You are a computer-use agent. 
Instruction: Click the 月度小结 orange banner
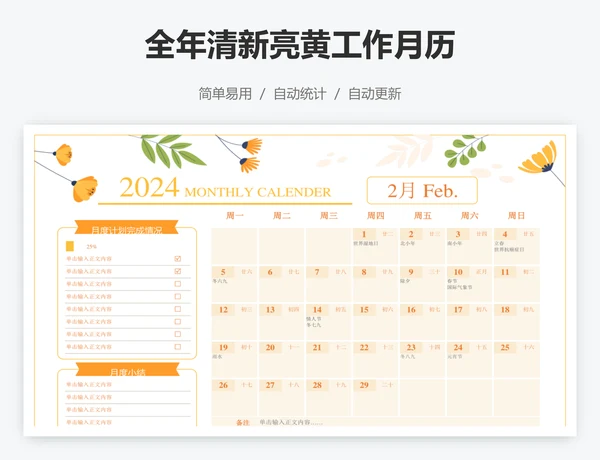coord(127,370)
